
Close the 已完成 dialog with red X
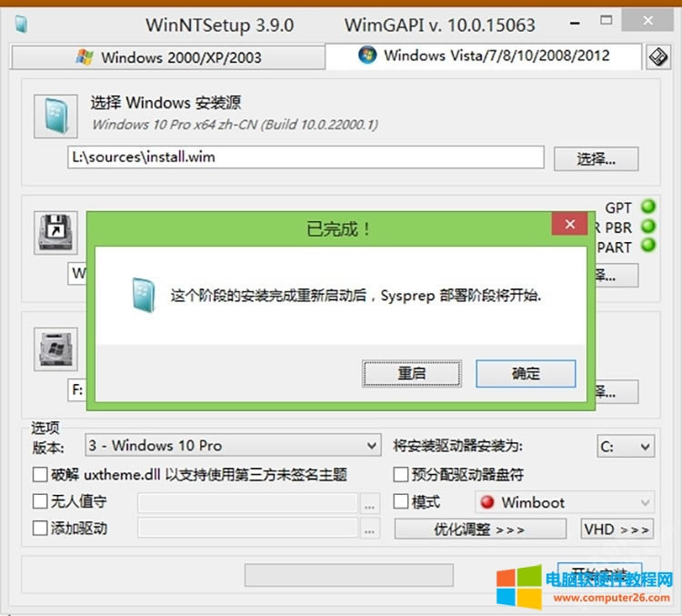coord(570,224)
